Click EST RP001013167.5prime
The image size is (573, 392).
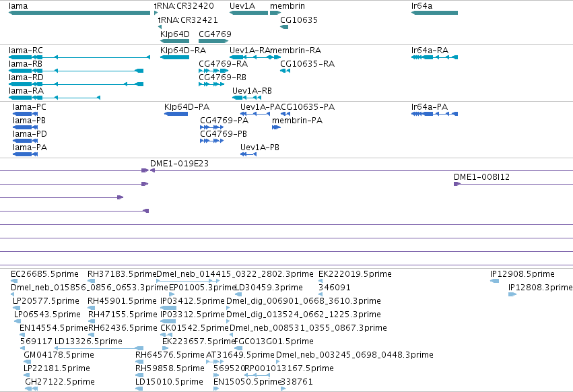point(289,368)
